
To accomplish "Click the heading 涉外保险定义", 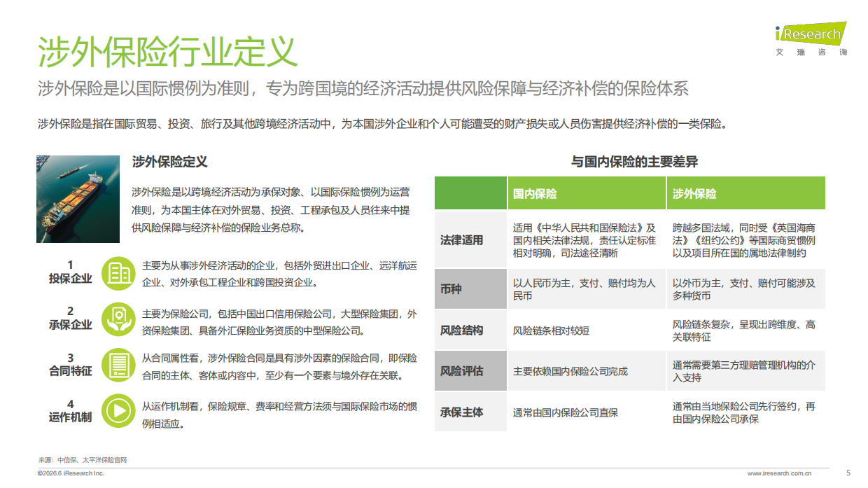I will 170,162.
